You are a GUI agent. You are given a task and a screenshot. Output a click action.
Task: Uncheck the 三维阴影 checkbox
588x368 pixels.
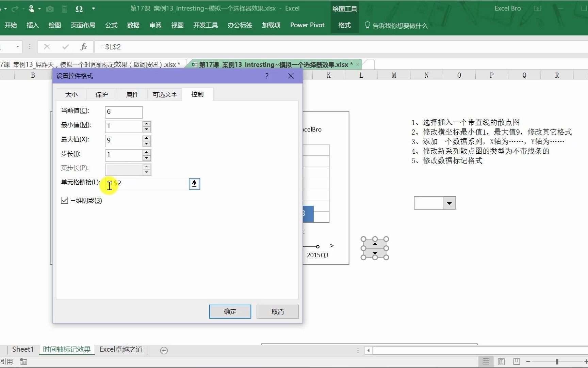coord(65,200)
